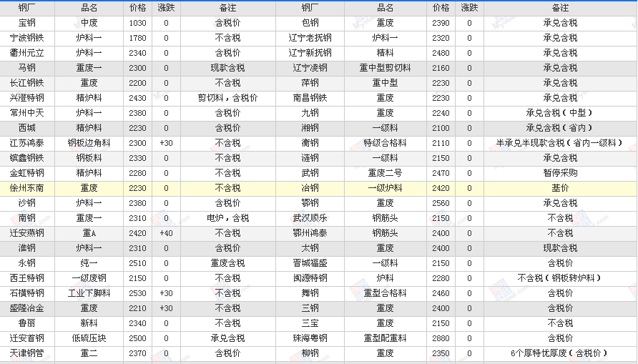Click the 低硫压块 product cell

pos(89,338)
